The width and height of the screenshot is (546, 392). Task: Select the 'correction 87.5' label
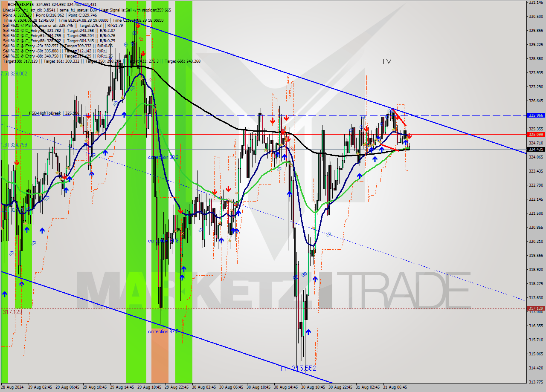pyautogui.click(x=163, y=331)
